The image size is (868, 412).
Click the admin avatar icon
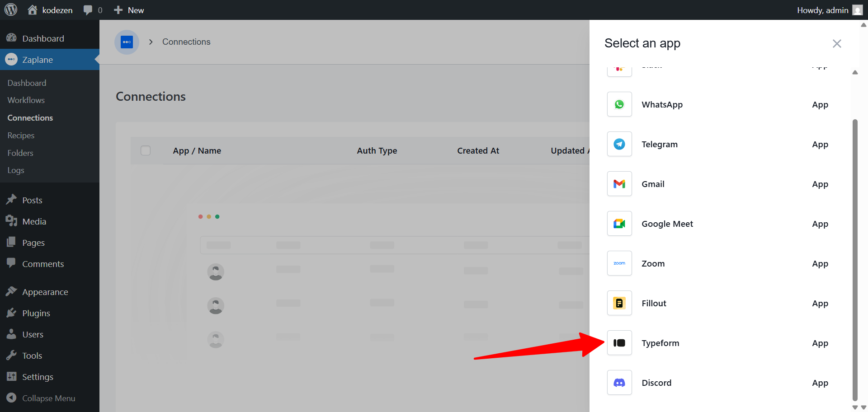tap(858, 10)
